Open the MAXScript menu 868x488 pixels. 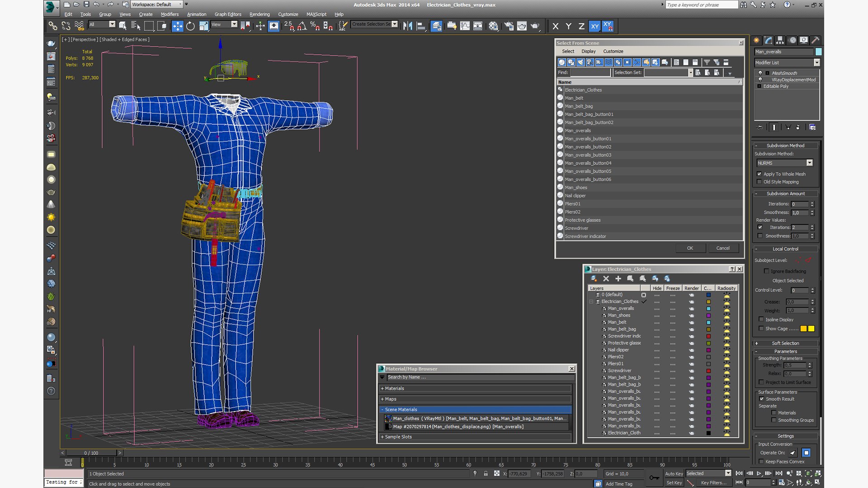click(316, 14)
